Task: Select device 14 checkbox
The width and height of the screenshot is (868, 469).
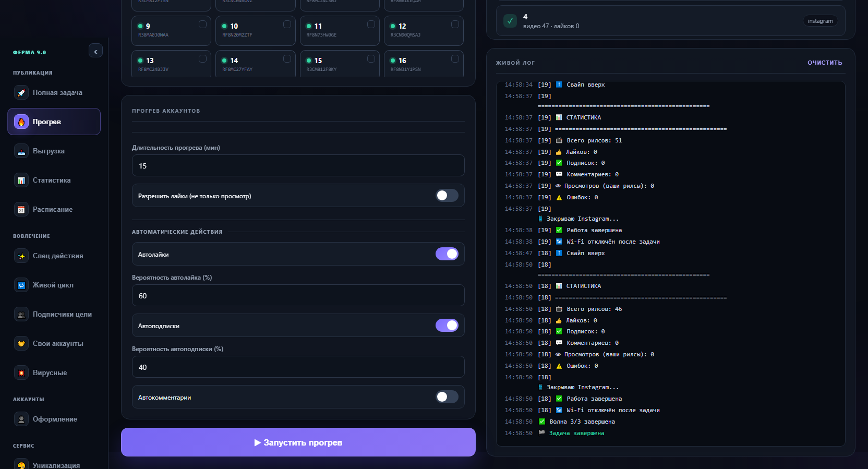Action: pyautogui.click(x=287, y=59)
